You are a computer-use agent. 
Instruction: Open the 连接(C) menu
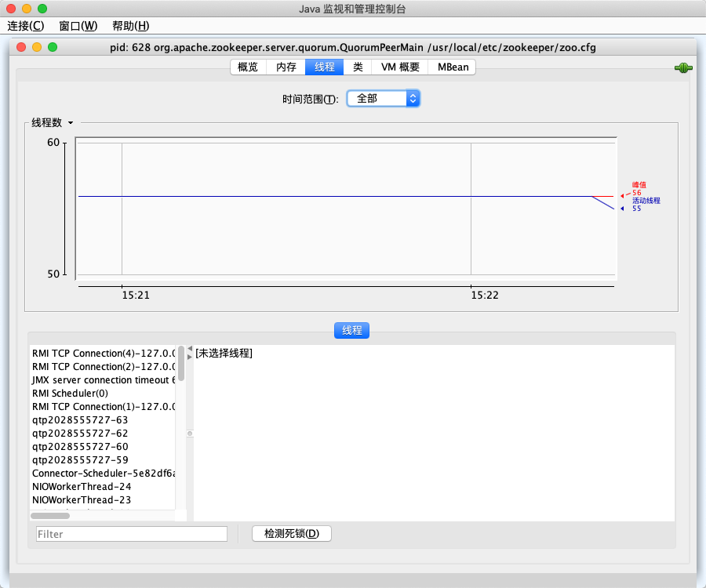click(26, 26)
